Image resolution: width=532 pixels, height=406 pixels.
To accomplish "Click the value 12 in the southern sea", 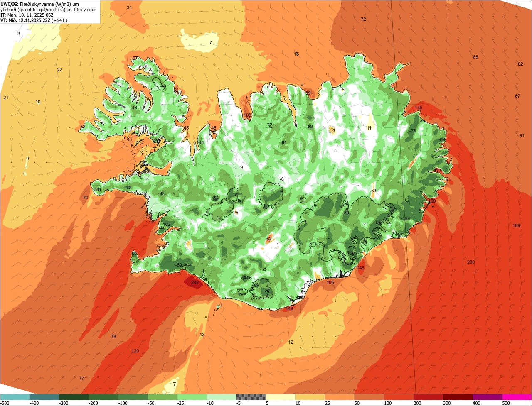I will click(x=291, y=342).
